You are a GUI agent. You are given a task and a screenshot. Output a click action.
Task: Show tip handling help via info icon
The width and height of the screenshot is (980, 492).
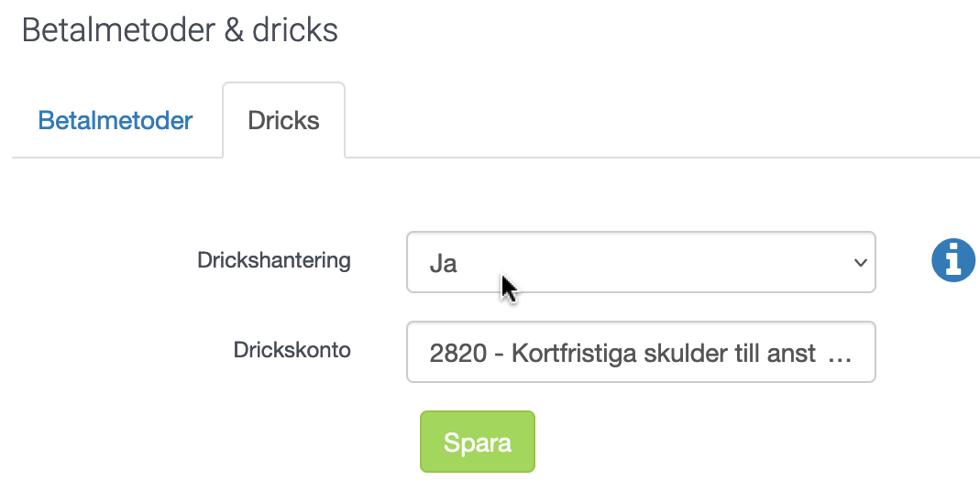point(953,260)
